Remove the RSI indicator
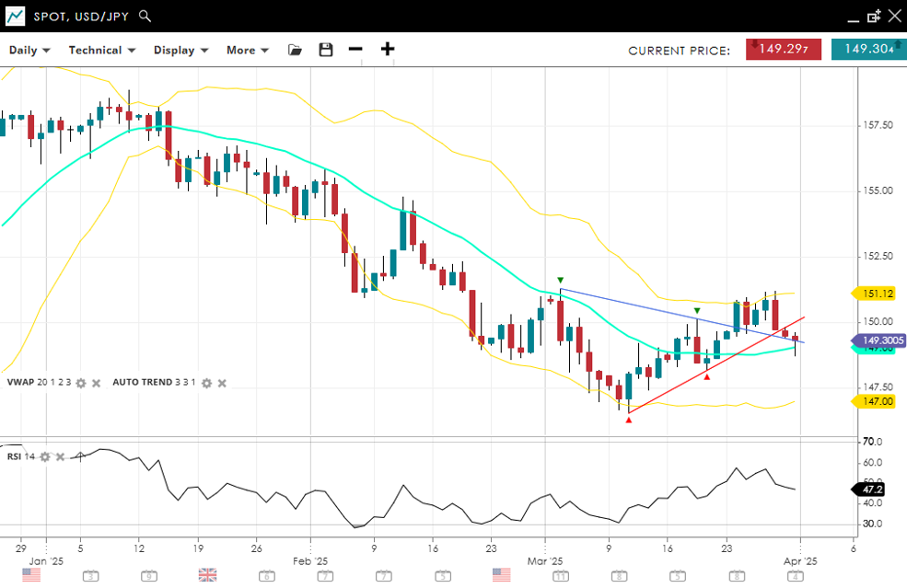Image resolution: width=907 pixels, height=588 pixels. [60, 456]
